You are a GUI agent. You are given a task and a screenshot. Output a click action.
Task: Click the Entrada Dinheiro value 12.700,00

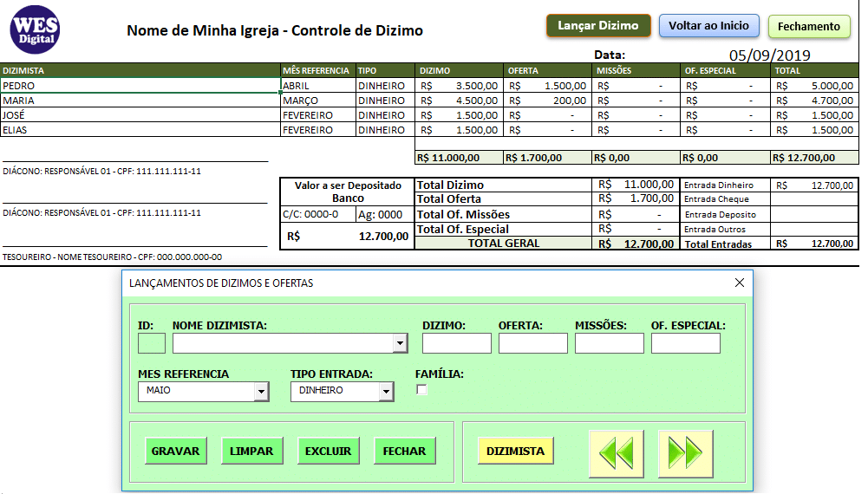(814, 185)
